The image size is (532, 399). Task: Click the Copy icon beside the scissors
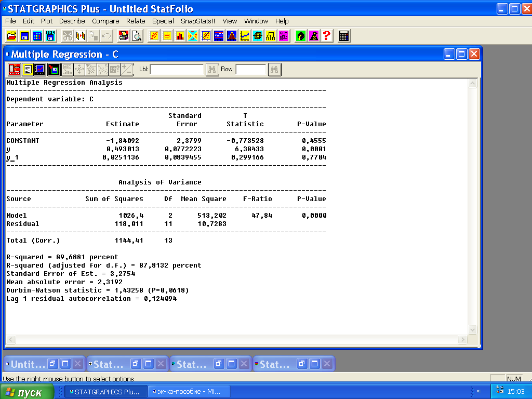81,36
